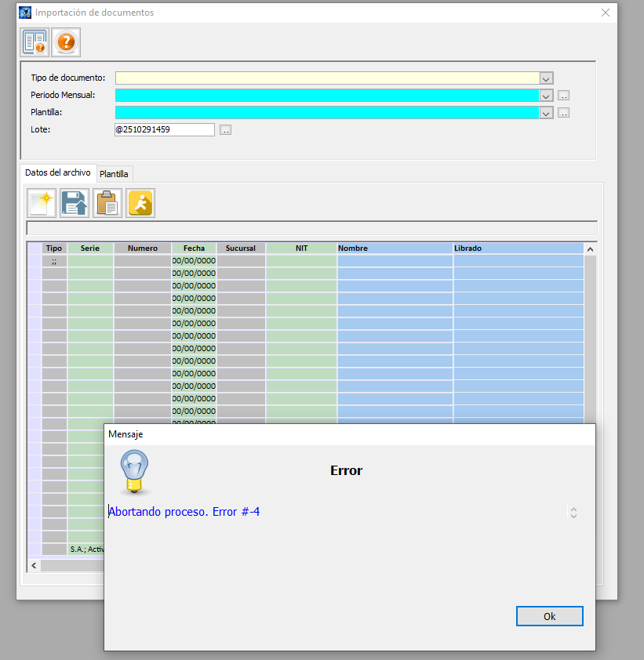Screen dimensions: 644x660
Task: Expand the Plantilla dropdown
Action: [x=546, y=113]
